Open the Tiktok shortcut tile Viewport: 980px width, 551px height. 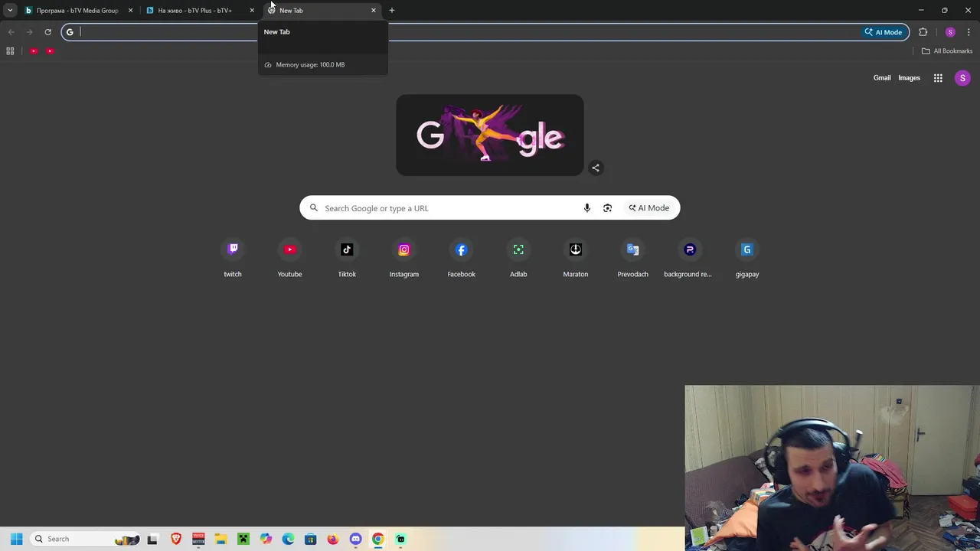point(347,259)
